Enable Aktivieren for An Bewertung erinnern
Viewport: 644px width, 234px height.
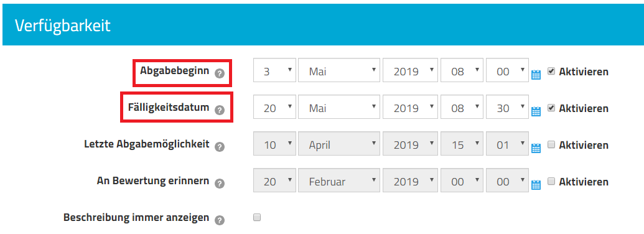pyautogui.click(x=551, y=181)
